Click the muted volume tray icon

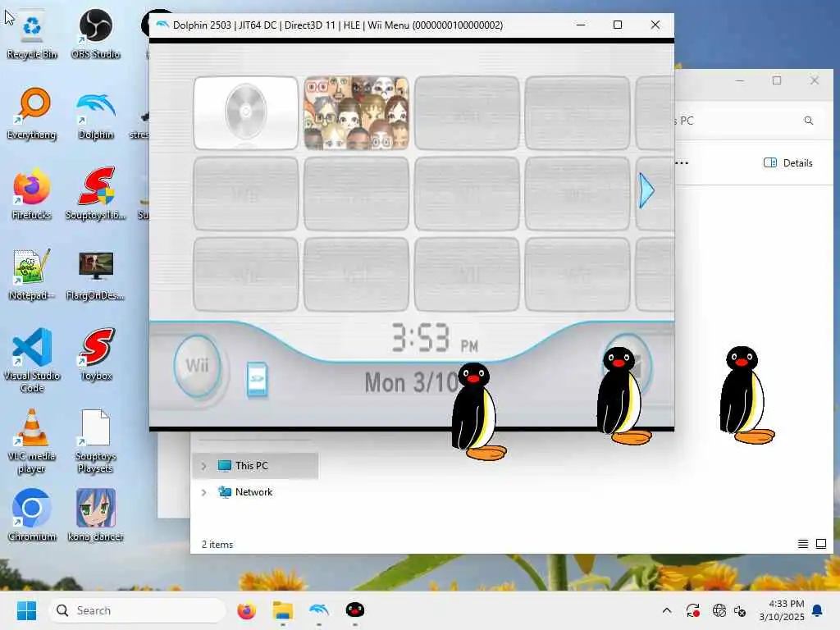tap(741, 610)
